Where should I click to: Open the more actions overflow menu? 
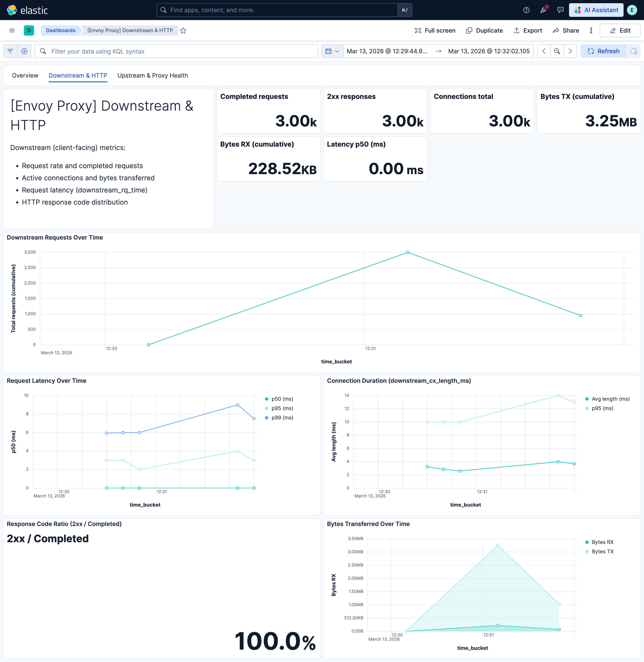point(591,30)
